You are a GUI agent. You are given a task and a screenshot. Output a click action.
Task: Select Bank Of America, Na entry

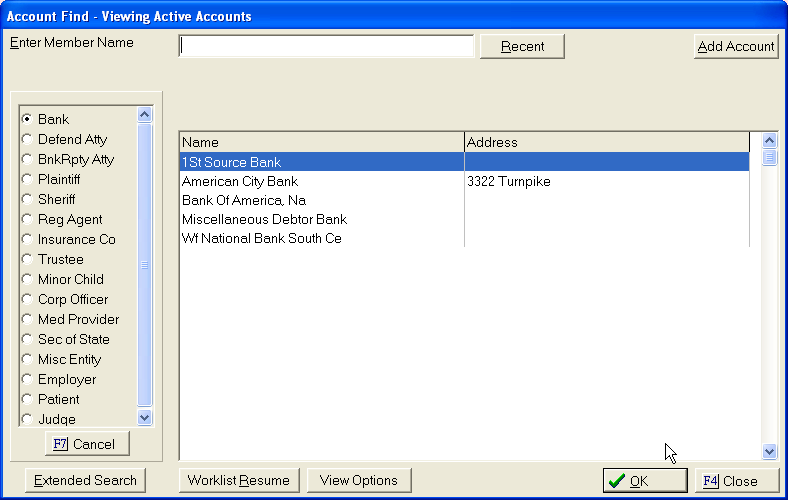[x=244, y=201]
